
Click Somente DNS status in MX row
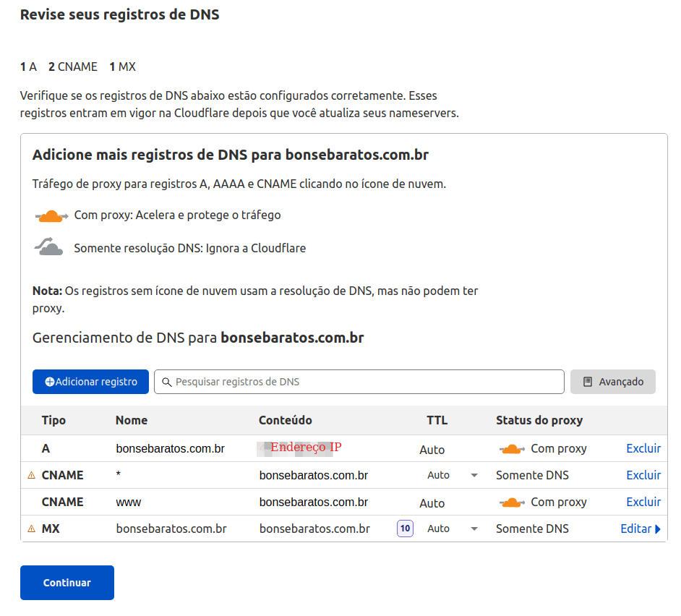click(532, 529)
